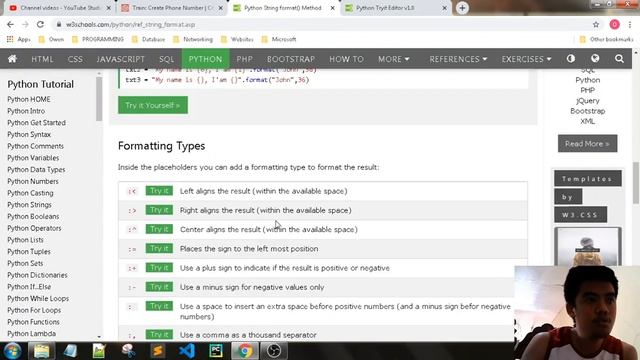This screenshot has width=640, height=360.
Task: Open Other bookmarks folder
Action: (x=607, y=40)
